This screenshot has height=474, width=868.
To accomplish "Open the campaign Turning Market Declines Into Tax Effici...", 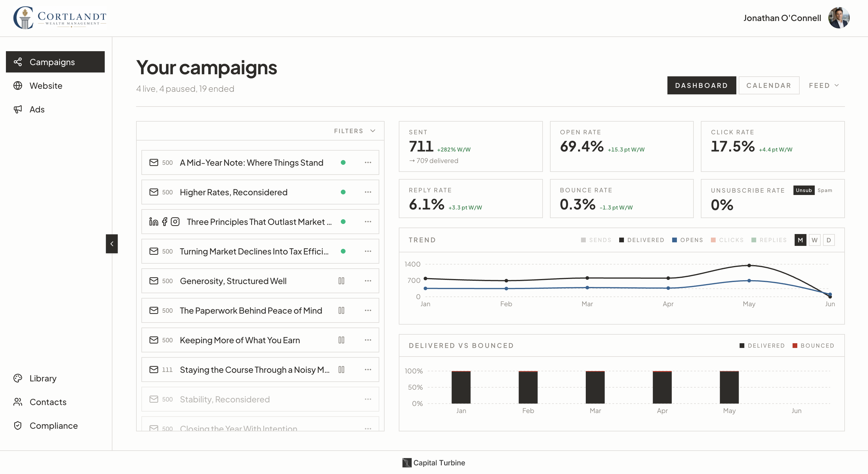I will (x=260, y=251).
